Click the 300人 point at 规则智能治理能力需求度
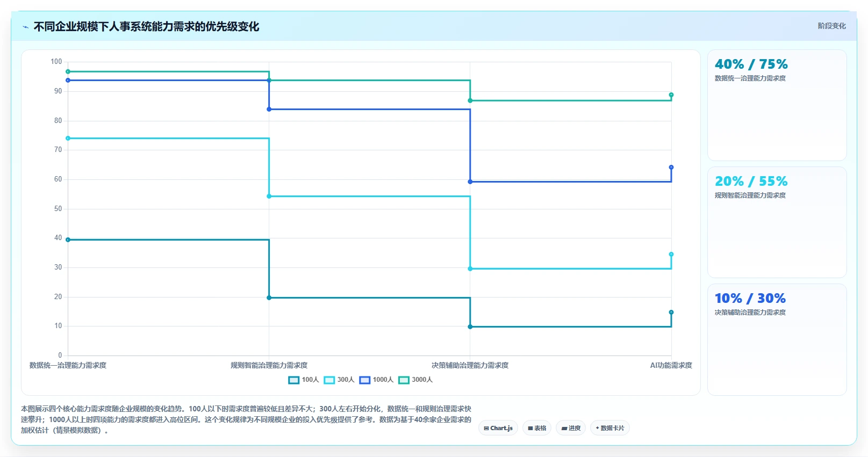The height and width of the screenshot is (457, 868). click(x=269, y=197)
